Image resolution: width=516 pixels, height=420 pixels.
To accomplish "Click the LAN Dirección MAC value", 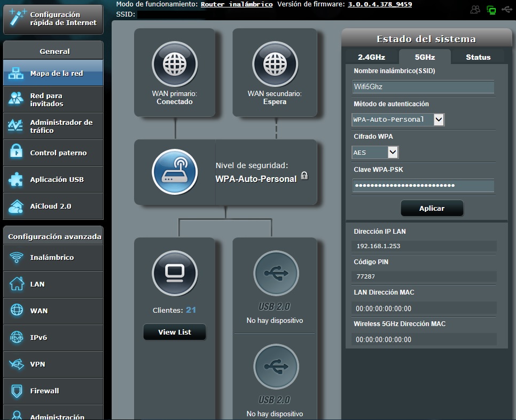I will 384,308.
